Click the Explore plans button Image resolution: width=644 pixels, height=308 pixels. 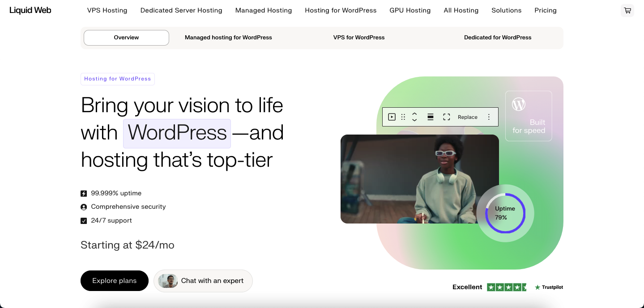point(115,281)
